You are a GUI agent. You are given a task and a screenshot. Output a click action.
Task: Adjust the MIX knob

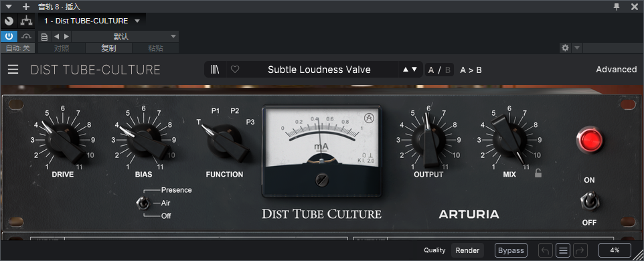coord(509,141)
